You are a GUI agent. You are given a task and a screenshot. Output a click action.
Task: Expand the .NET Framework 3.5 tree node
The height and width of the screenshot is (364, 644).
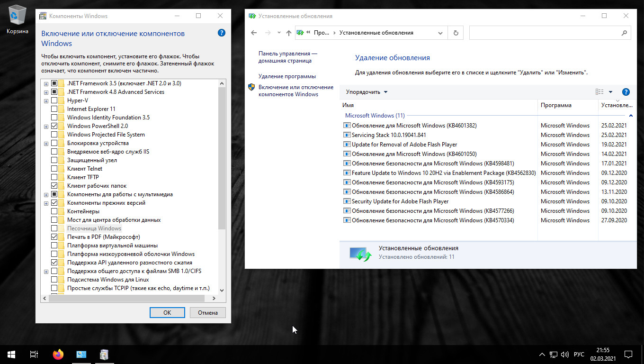[x=46, y=83]
